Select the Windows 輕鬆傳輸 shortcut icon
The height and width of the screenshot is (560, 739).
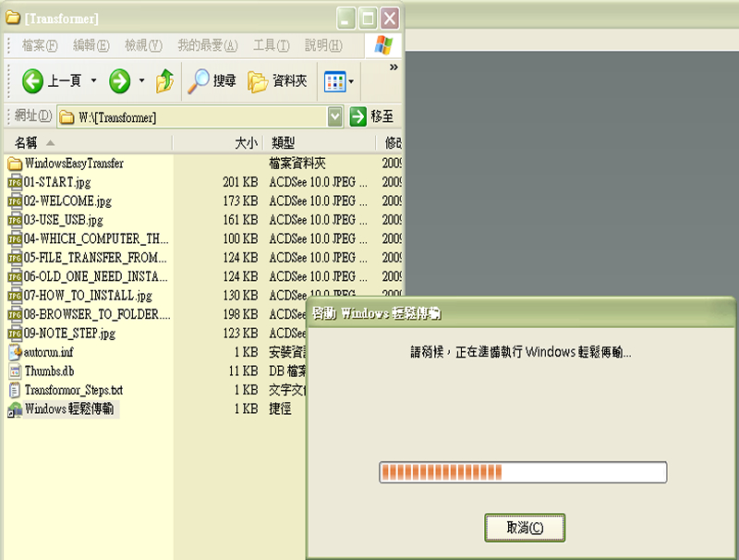15,409
